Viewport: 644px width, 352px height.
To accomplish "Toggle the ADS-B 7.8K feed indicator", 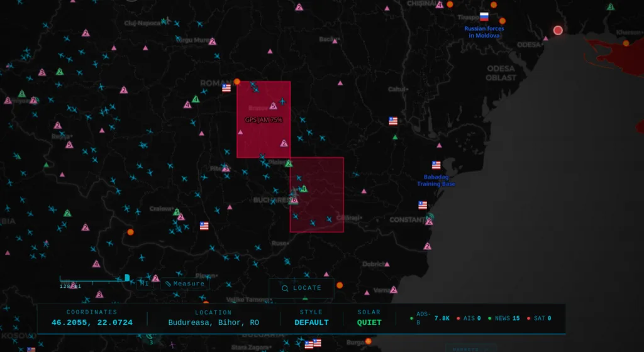I will point(430,318).
